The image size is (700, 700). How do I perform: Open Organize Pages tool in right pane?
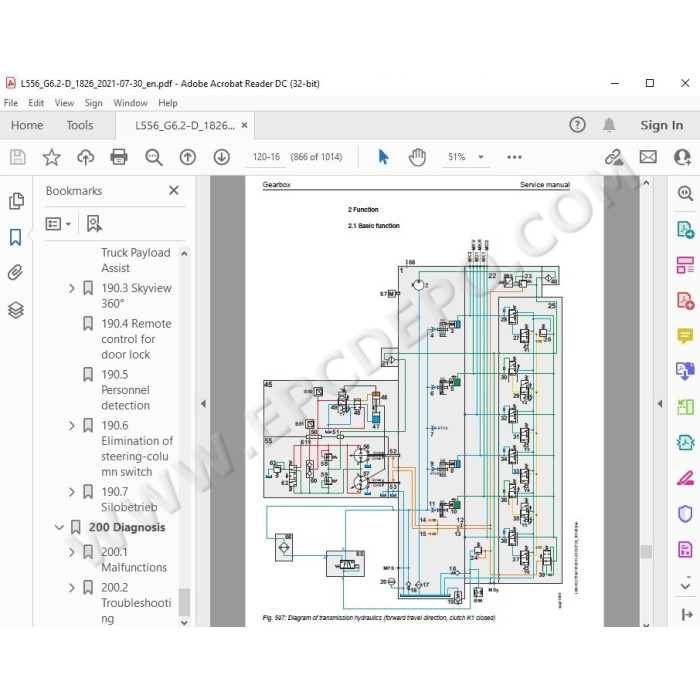(x=685, y=265)
